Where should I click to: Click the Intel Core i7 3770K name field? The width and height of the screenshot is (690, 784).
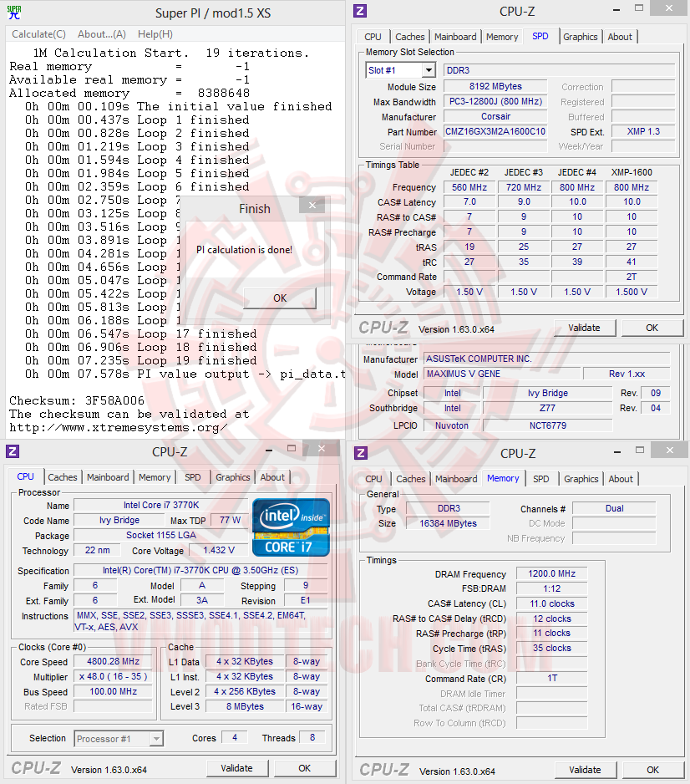point(161,505)
